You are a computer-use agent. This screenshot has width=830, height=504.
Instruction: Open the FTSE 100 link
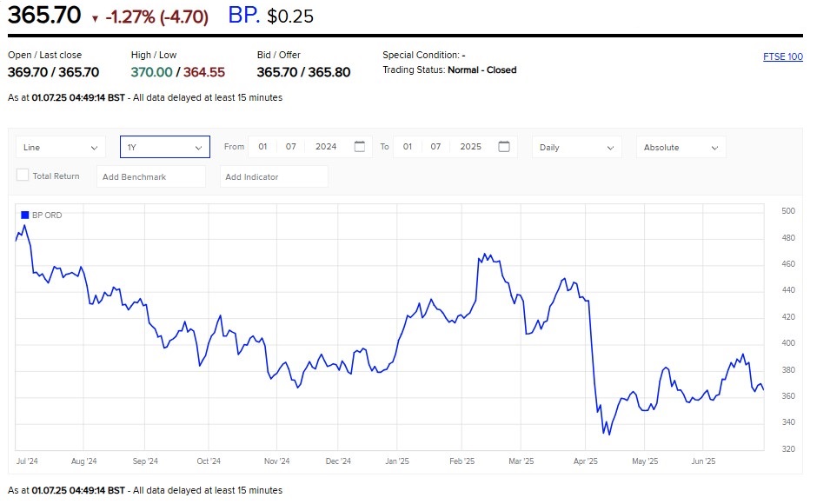[x=782, y=57]
